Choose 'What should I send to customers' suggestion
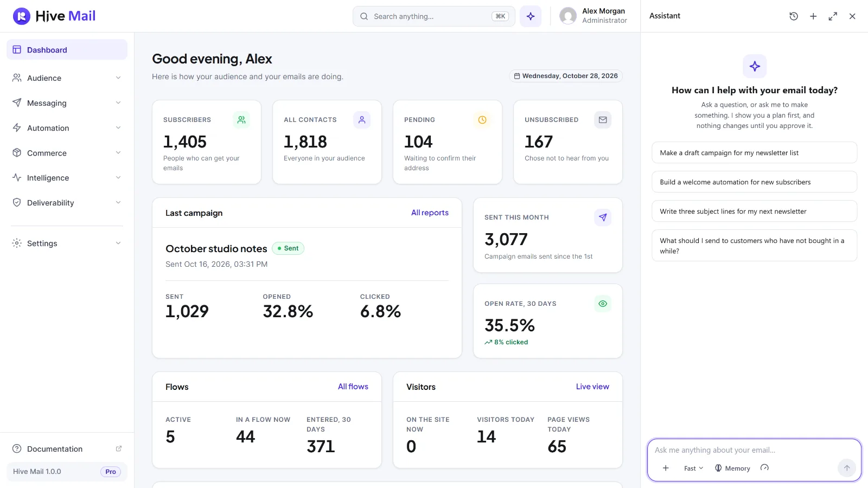This screenshot has width=868, height=488. [x=754, y=246]
